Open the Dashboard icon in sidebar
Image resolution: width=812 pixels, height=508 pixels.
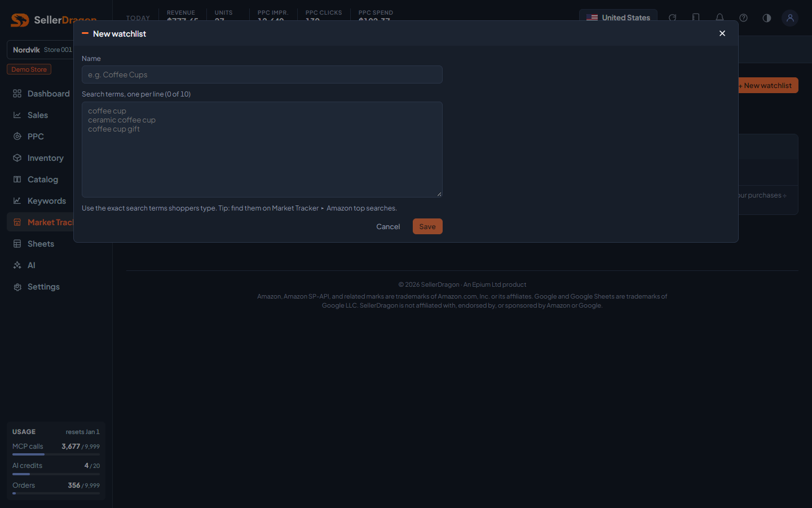click(x=17, y=94)
